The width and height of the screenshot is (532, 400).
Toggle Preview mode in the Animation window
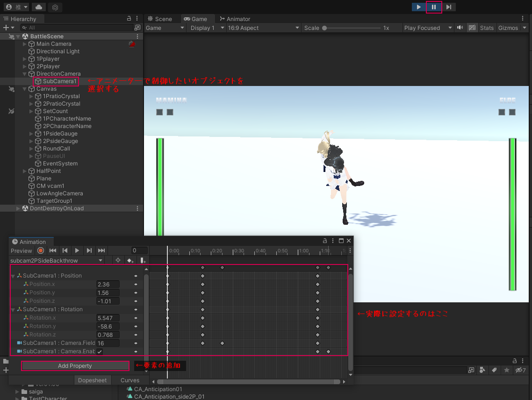pyautogui.click(x=22, y=250)
